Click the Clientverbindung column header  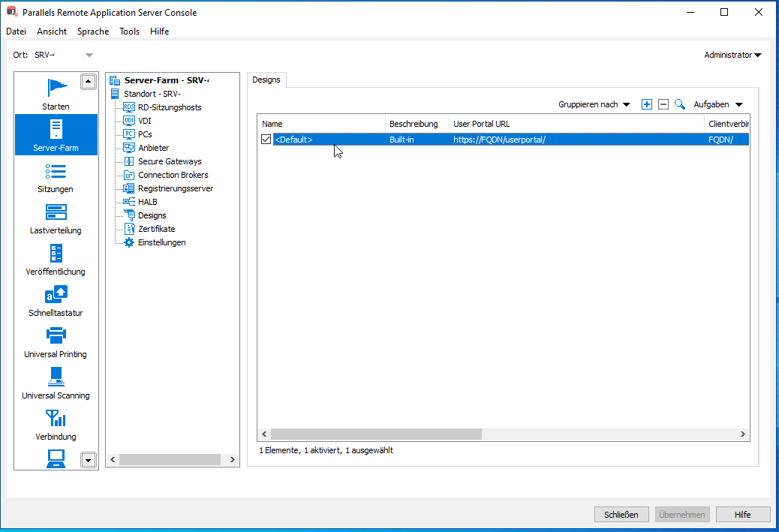(x=726, y=124)
